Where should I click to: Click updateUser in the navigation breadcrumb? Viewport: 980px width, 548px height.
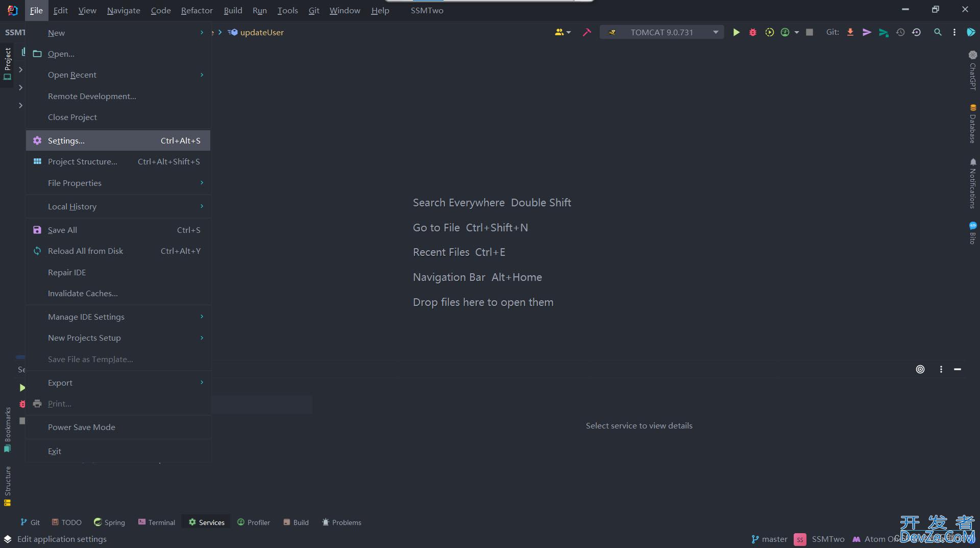click(261, 32)
